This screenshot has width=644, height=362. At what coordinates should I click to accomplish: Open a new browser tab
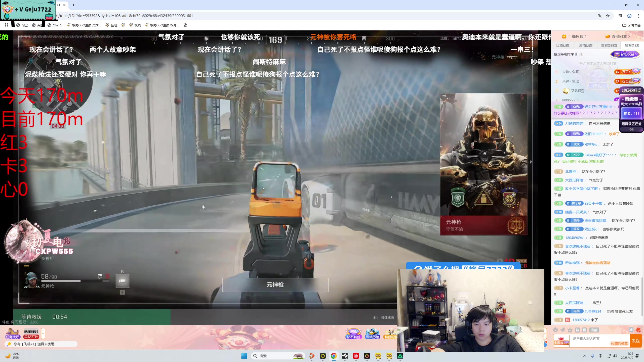pyautogui.click(x=73, y=5)
